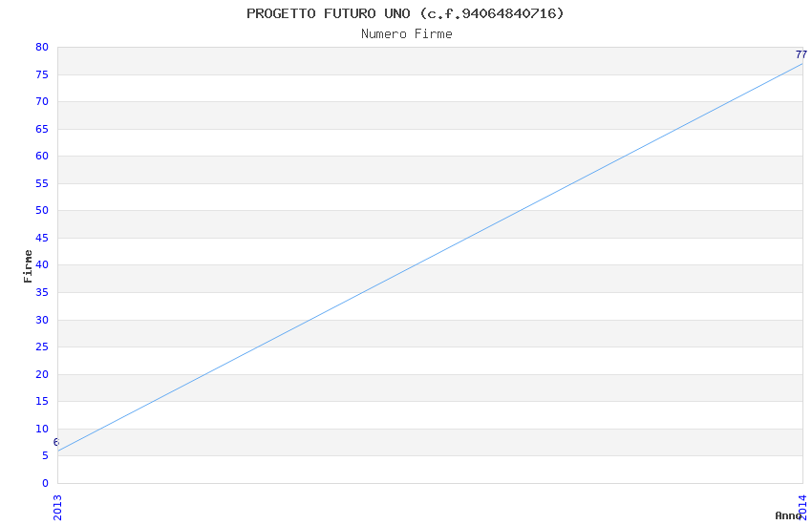Viewport: 812px width, 525px height.
Task: Select the 2013 x-axis label
Action: click(x=57, y=508)
